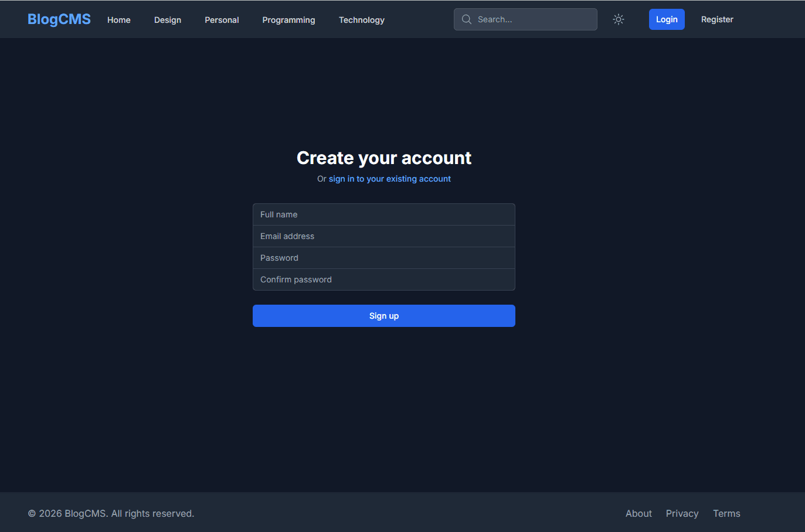Open the Privacy footer link
The image size is (805, 532).
click(x=682, y=513)
